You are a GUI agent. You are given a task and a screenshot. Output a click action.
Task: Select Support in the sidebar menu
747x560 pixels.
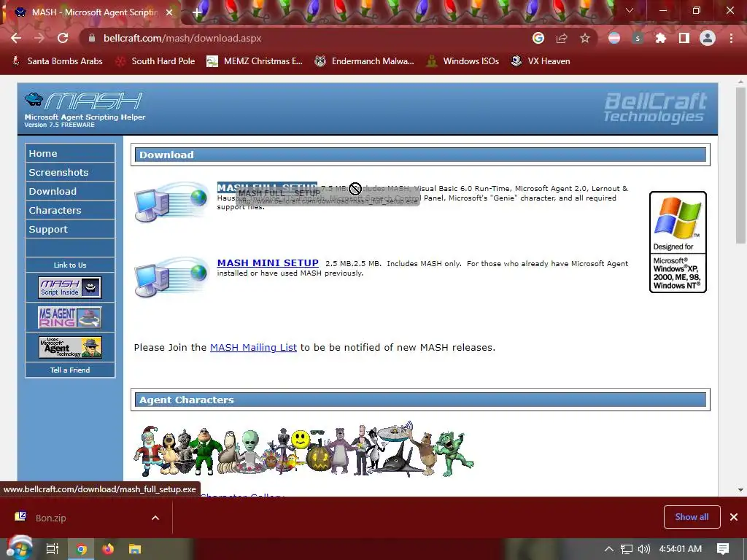[x=70, y=230]
